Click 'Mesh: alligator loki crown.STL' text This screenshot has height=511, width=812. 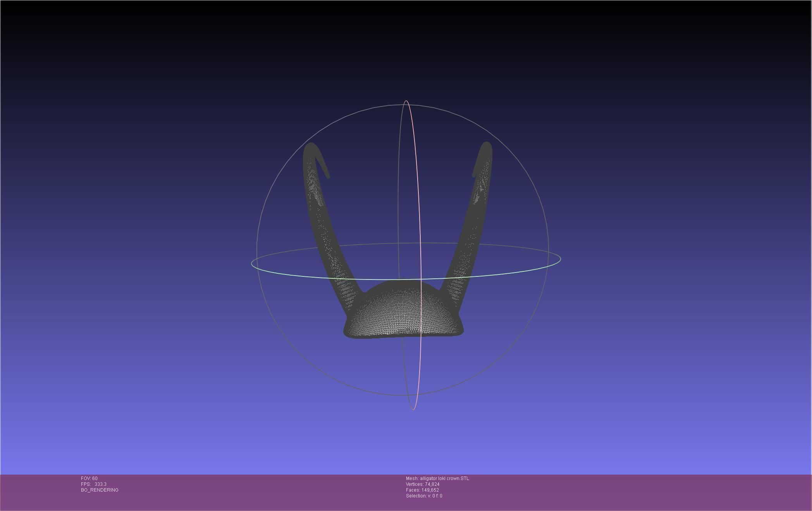(437, 478)
